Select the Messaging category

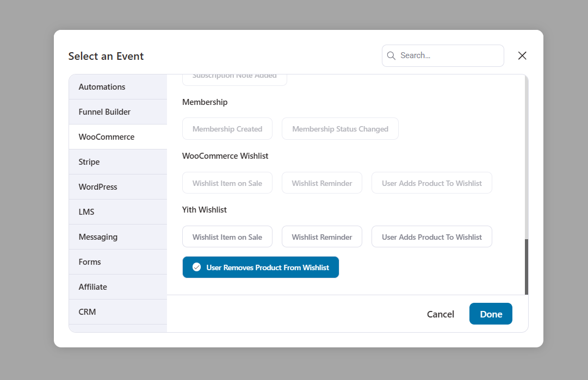tap(117, 237)
